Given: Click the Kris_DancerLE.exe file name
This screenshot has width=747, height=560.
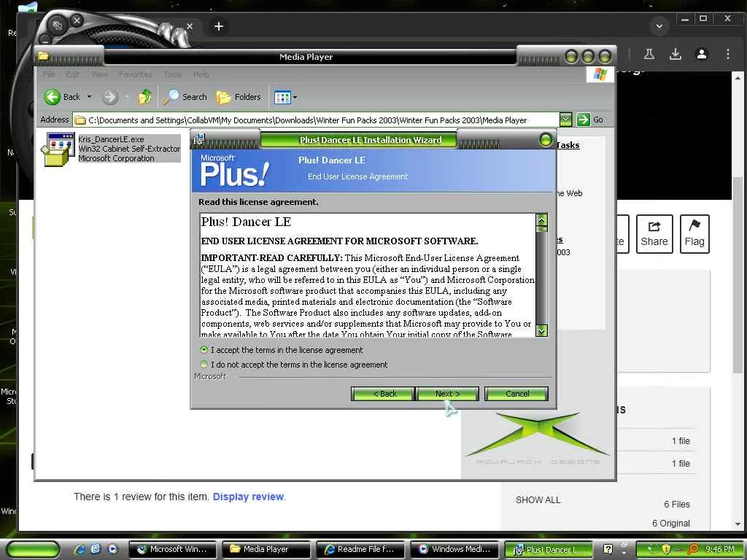Looking at the screenshot, I should (111, 139).
